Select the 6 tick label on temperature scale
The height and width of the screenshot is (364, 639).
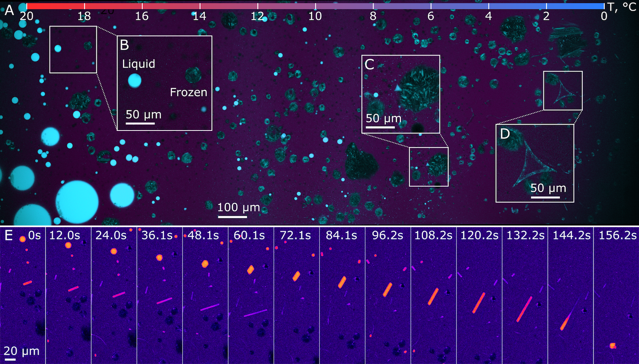coord(431,16)
